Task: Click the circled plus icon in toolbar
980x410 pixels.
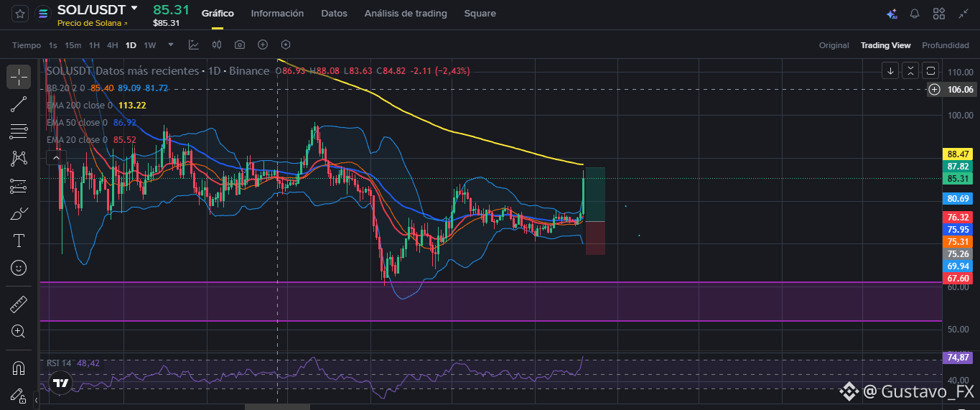Action: click(263, 45)
